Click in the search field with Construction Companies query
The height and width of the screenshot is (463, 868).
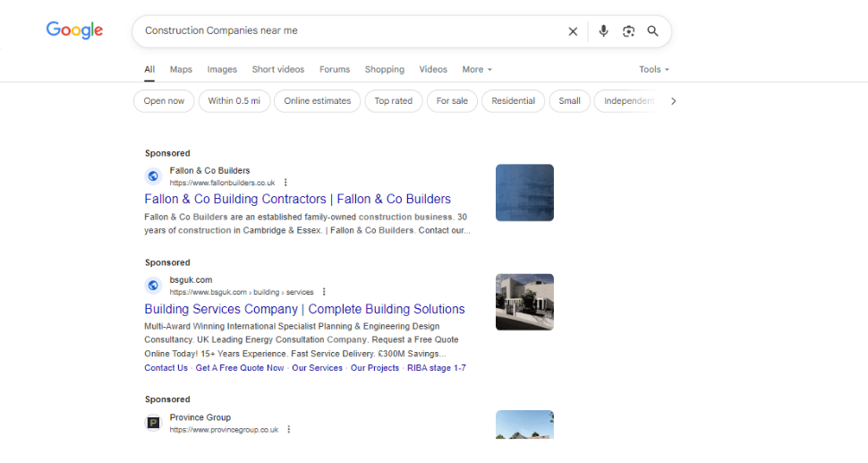pos(352,31)
